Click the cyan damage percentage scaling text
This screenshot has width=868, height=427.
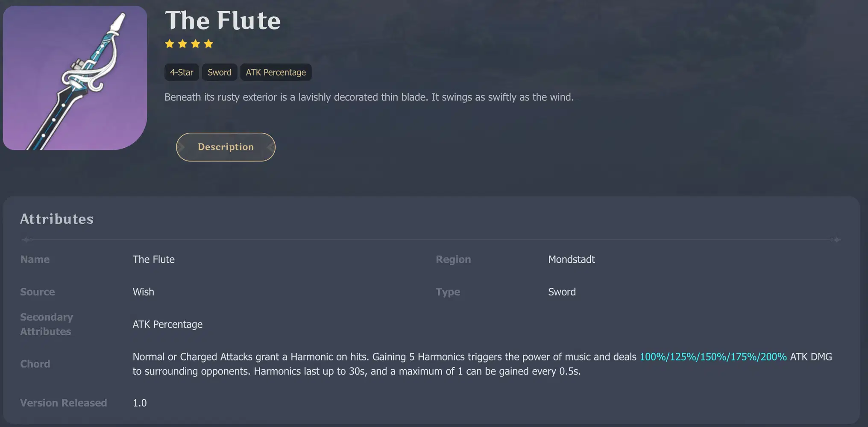pos(713,357)
